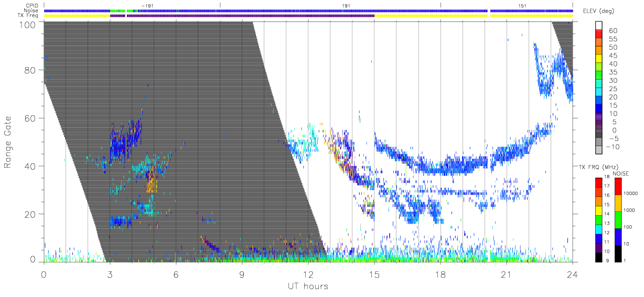Click the red 17–18 MHz TX FRQ segment

coord(599,183)
